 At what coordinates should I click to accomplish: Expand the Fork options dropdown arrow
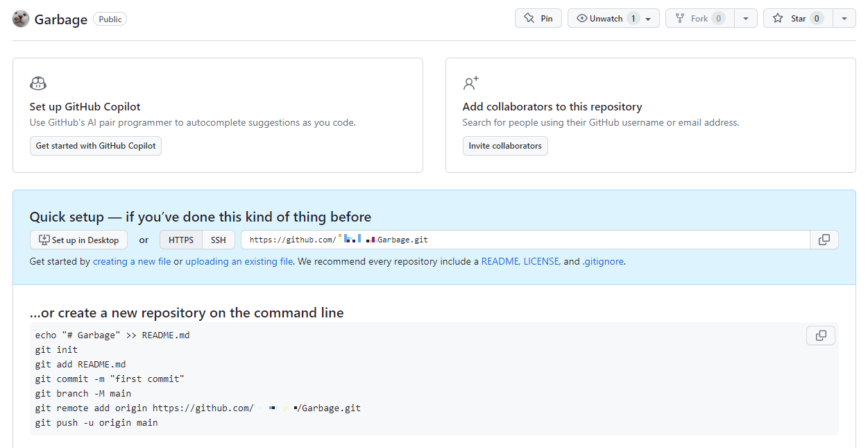[x=746, y=19]
